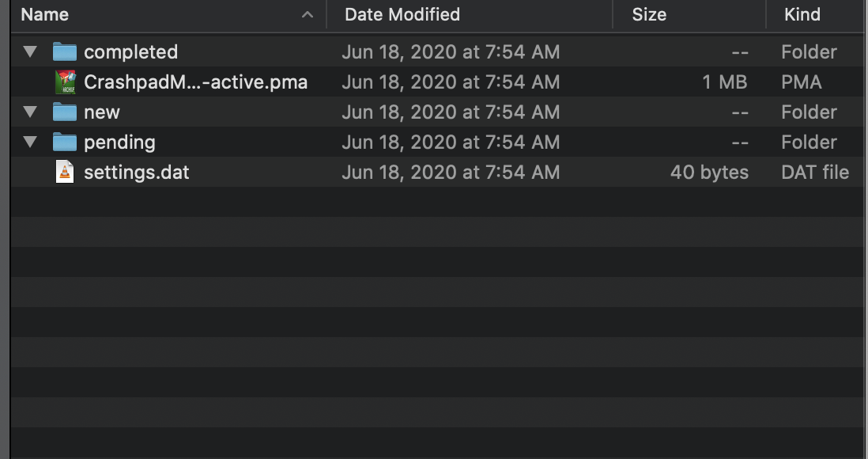Click the 40 bytes size value

point(710,172)
